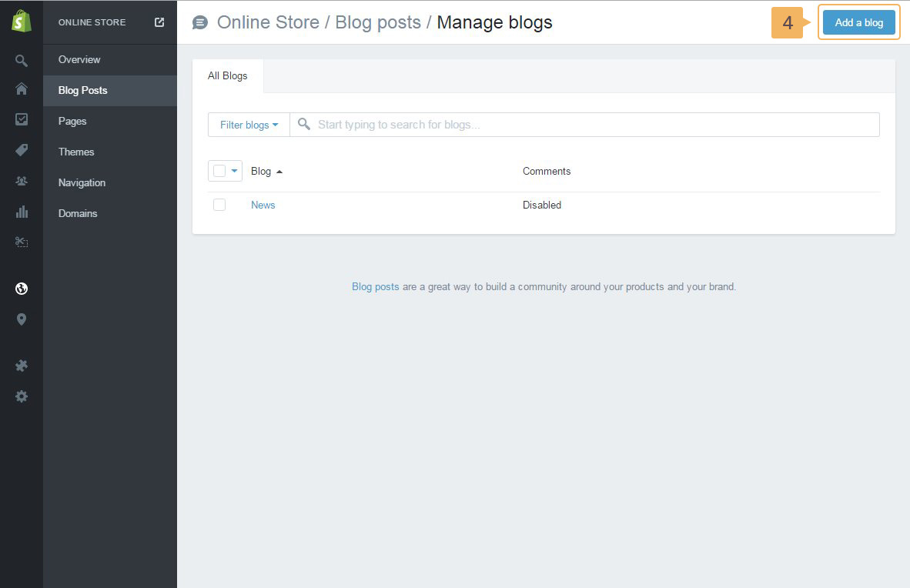Tick the checkbox for News blog
The width and height of the screenshot is (910, 588).
(219, 205)
